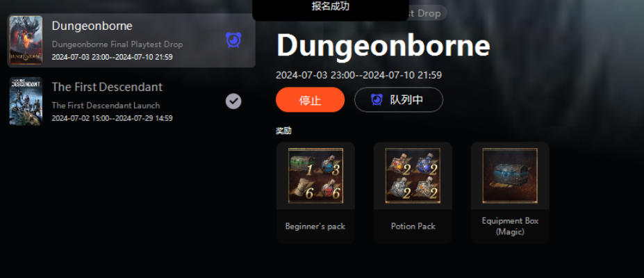Click the Potion Pack label
644x278 pixels.
pyautogui.click(x=413, y=227)
